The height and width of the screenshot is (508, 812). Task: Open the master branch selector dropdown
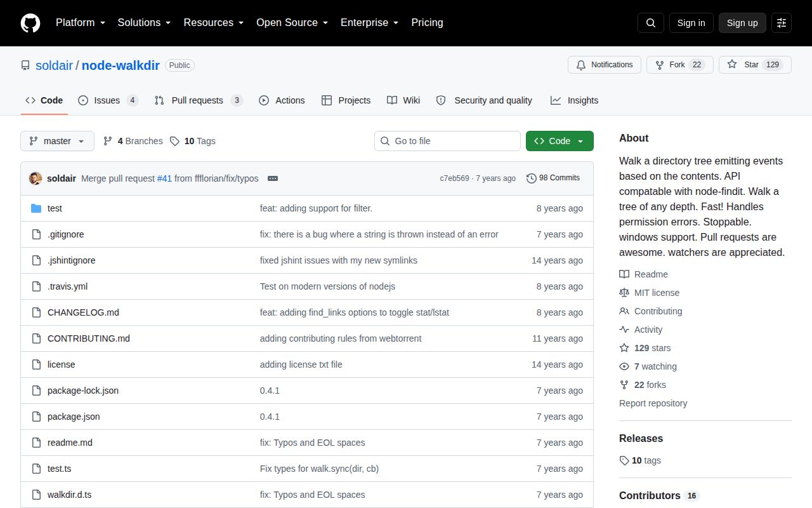click(x=57, y=141)
